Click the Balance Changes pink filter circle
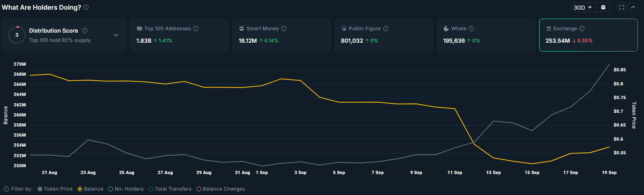This screenshot has height=195, width=644. pyautogui.click(x=199, y=189)
